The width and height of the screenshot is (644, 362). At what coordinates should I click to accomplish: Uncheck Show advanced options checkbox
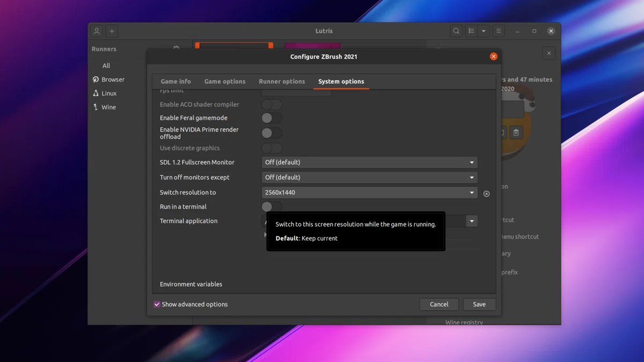pyautogui.click(x=157, y=304)
